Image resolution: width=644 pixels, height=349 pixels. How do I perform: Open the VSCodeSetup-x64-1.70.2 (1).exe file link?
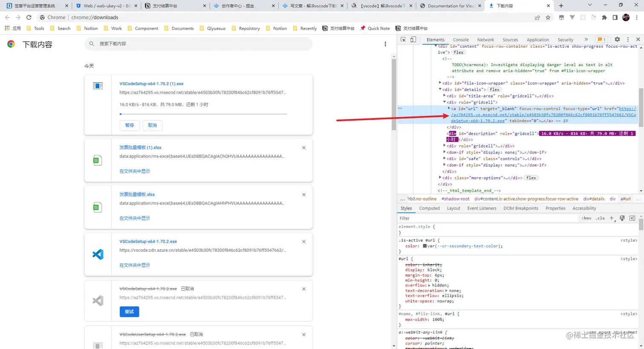151,84
